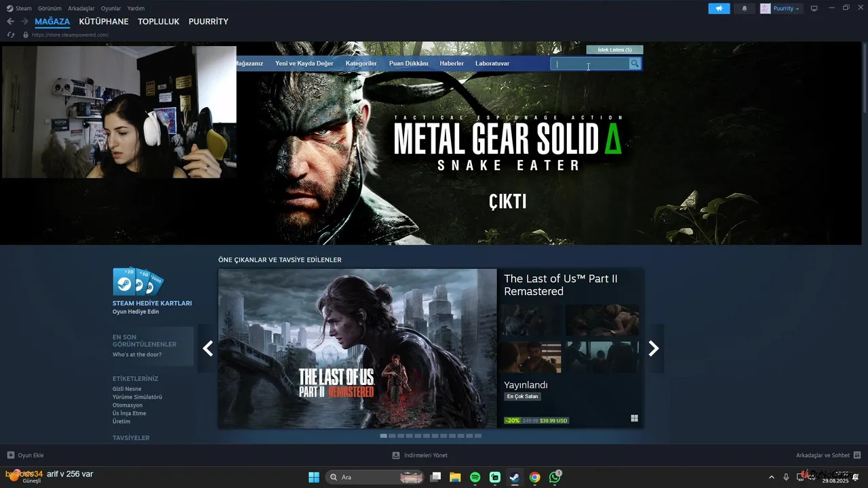Go forward with the right arrow
The height and width of the screenshot is (488, 868).
pyautogui.click(x=24, y=22)
